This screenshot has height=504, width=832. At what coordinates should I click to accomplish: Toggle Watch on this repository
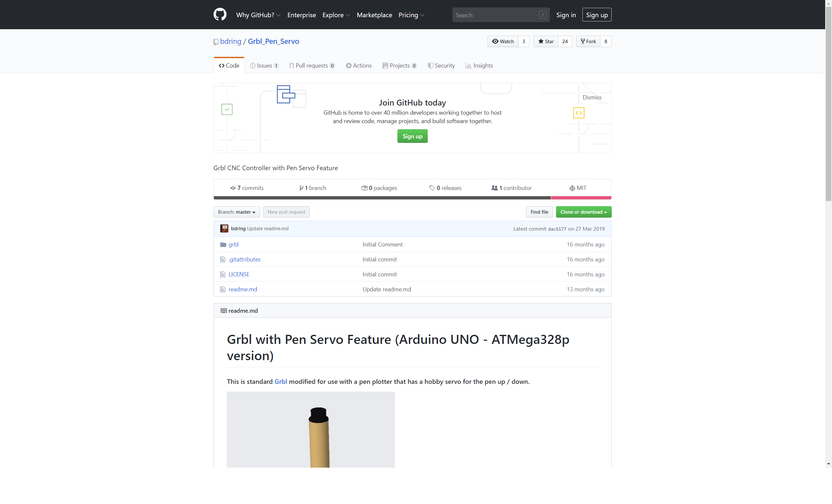coord(503,41)
